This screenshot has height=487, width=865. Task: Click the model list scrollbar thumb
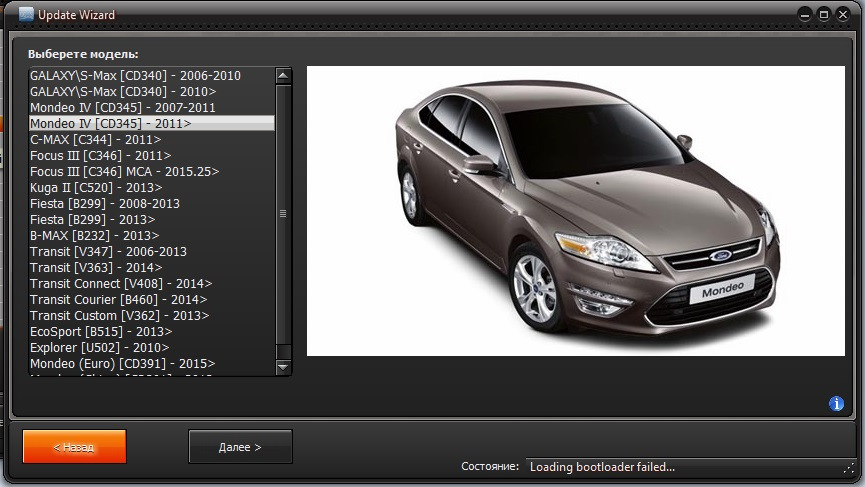pos(283,213)
